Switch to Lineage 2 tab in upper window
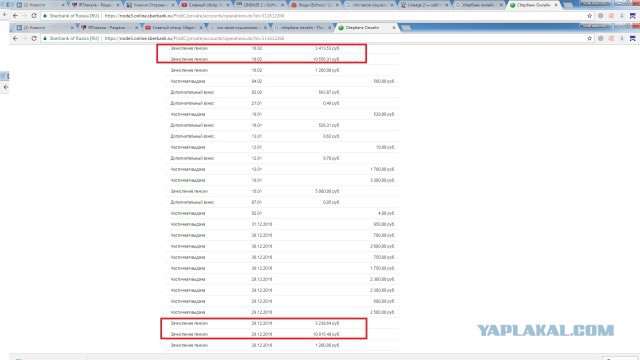 [x=424, y=5]
